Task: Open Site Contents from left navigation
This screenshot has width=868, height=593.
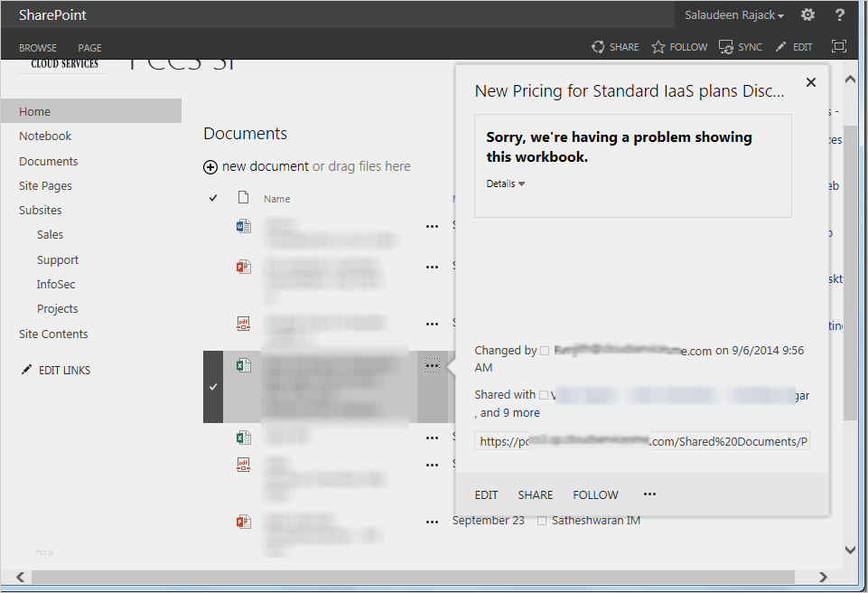Action: (x=53, y=334)
